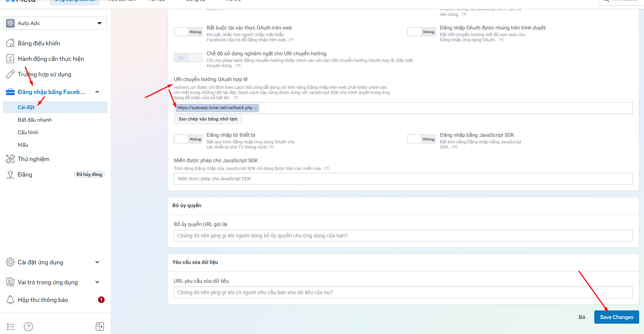Toggle Chế độ sử dụng nghiêm ngặt cho URI
This screenshot has width=644, height=334.
pos(188,58)
